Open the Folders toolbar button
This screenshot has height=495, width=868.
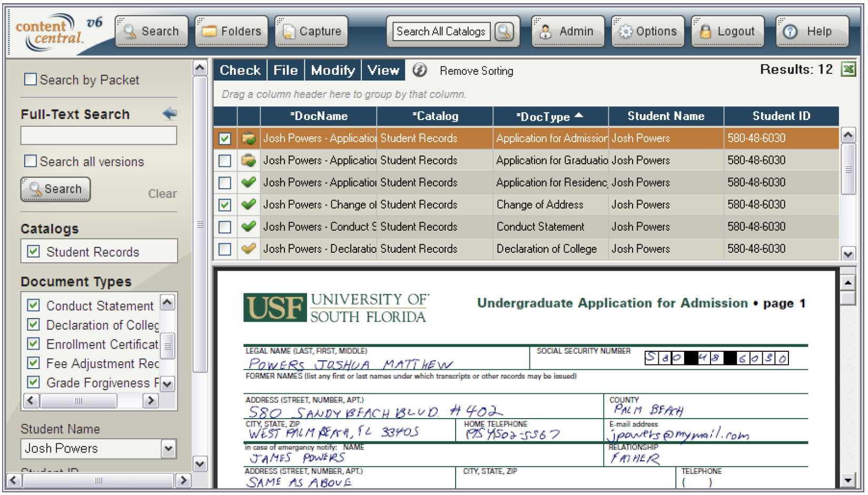pyautogui.click(x=232, y=32)
